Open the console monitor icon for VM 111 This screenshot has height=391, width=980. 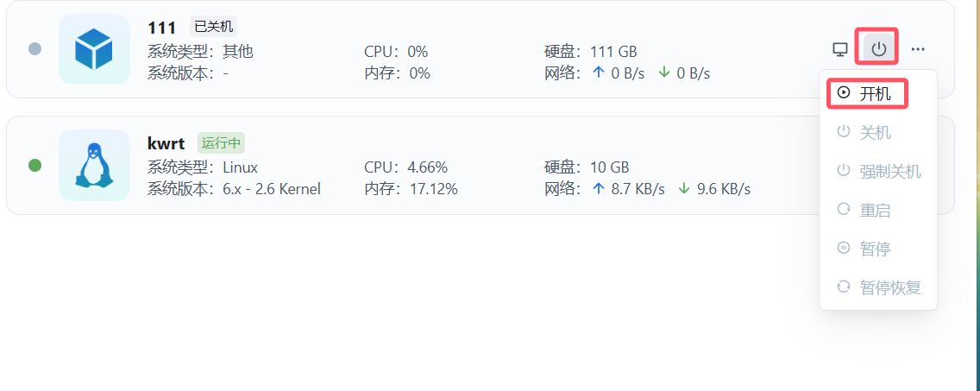[839, 49]
